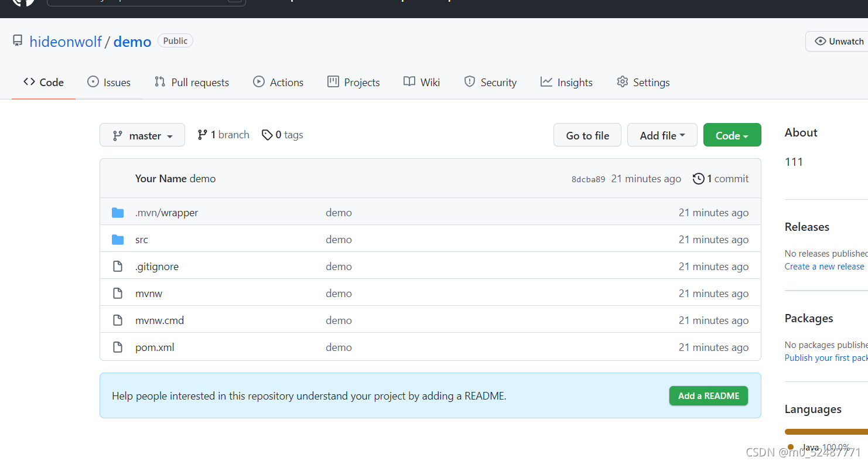Open the .gitignore file
This screenshot has width=868, height=464.
157,267
